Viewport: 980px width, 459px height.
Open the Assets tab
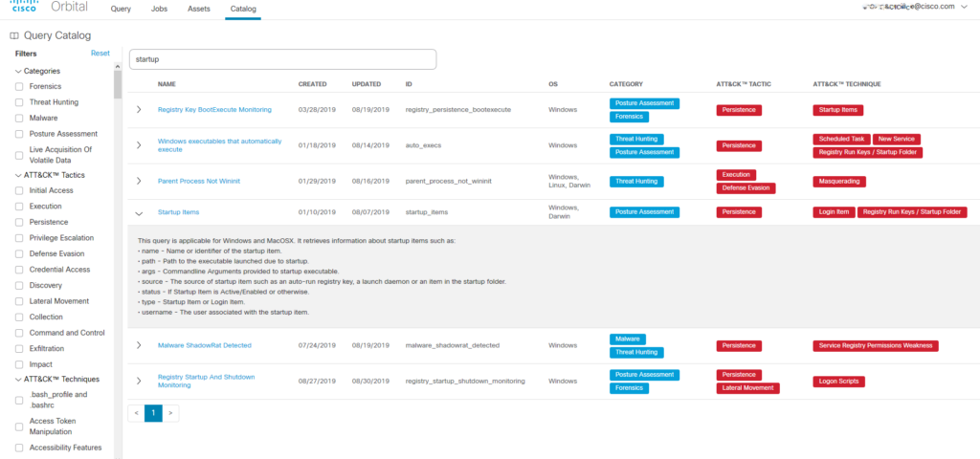pos(199,8)
